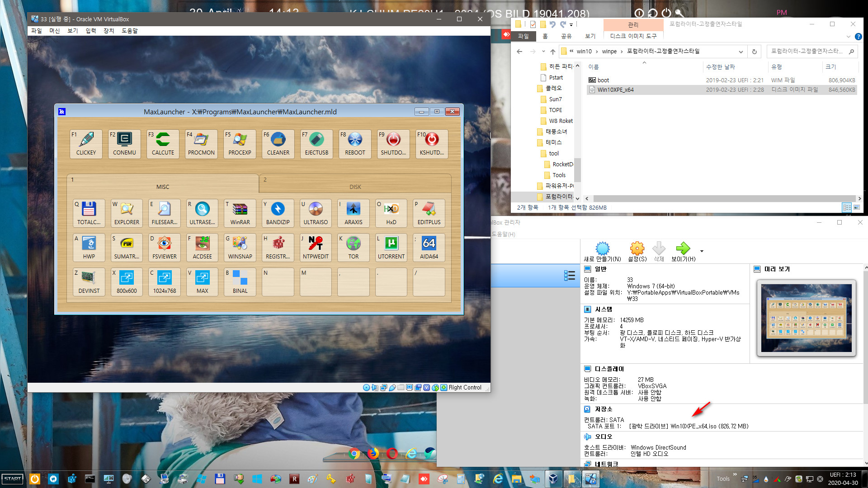This screenshot has height=488, width=868.
Task: Open the 도움말 menu in VirtualBox VM window
Action: [130, 31]
